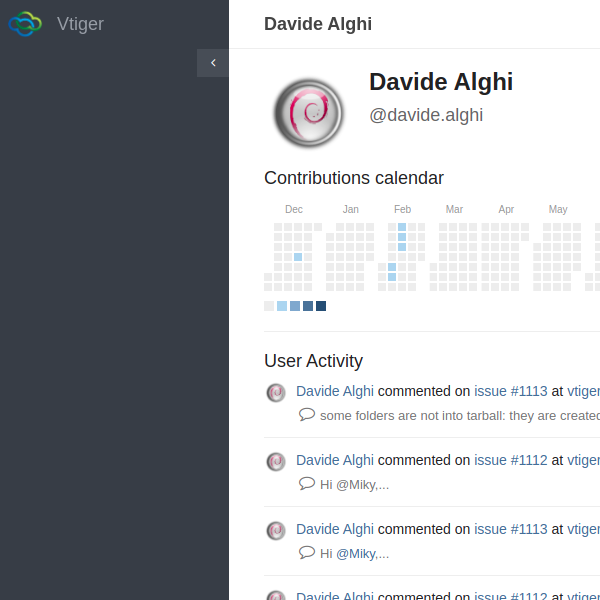
Task: Open @Miky mention link in third activity
Action: click(x=355, y=554)
